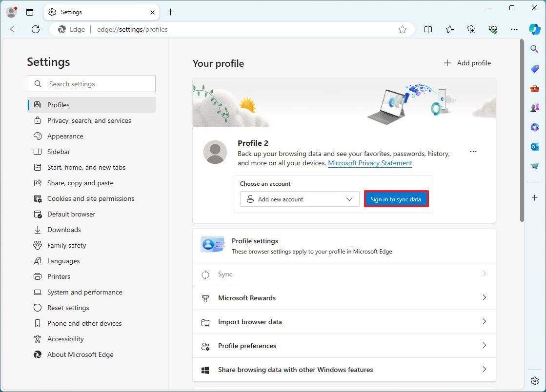This screenshot has width=546, height=392.
Task: Open the Add new account dropdown
Action: [299, 199]
